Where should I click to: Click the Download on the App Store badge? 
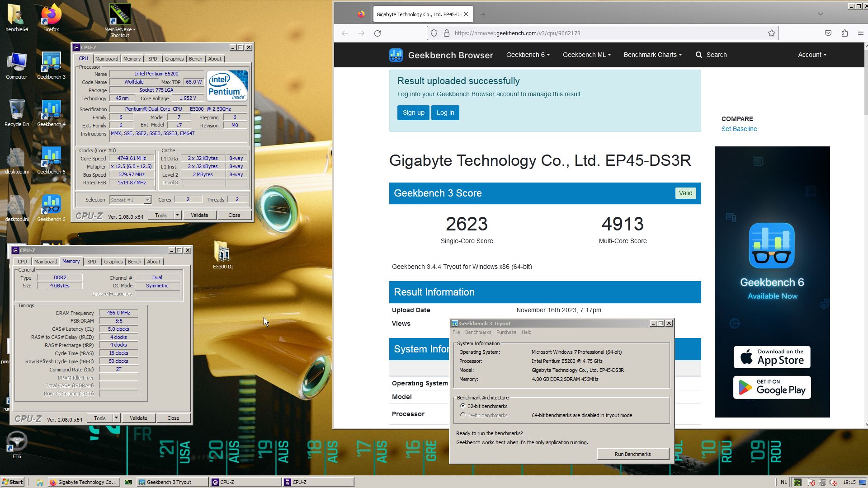tap(772, 357)
